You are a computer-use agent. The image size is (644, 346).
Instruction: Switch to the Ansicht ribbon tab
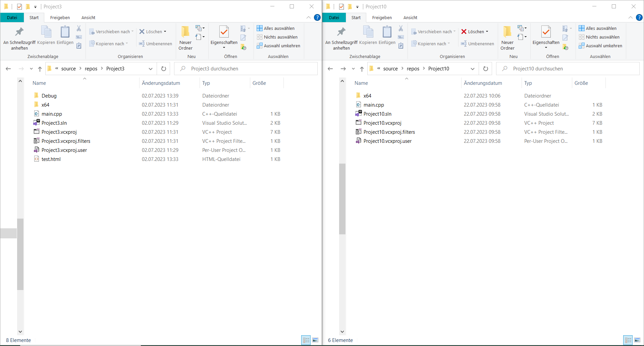click(x=88, y=17)
